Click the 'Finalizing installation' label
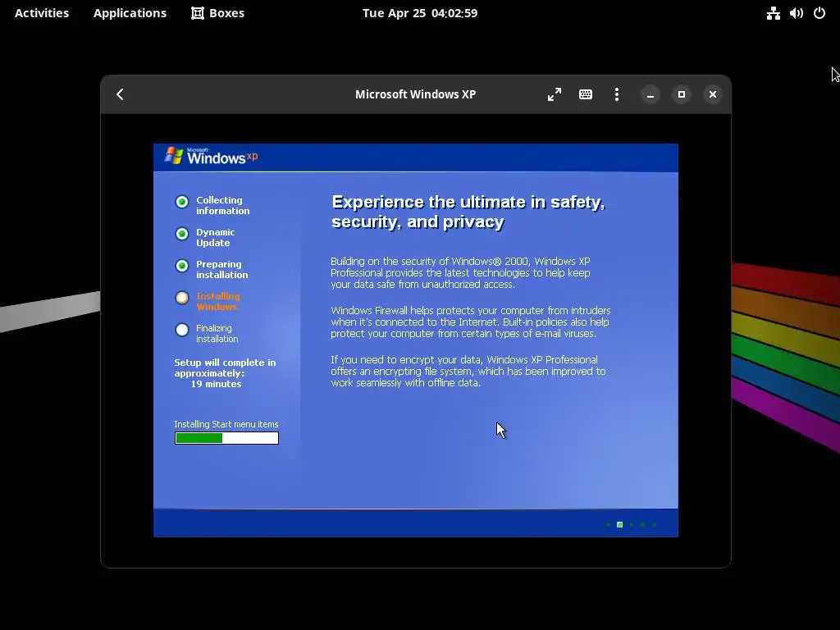 [x=217, y=333]
